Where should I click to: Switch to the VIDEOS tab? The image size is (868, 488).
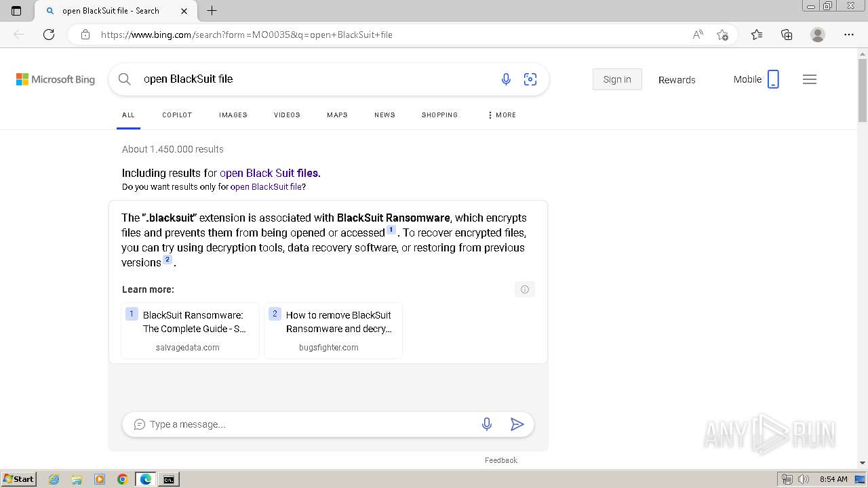[287, 115]
